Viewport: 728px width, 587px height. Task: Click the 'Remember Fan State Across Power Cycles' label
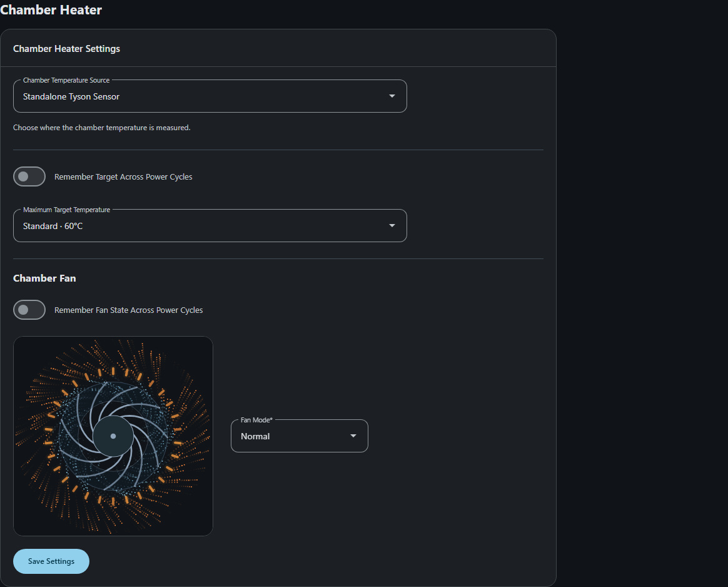(x=129, y=310)
